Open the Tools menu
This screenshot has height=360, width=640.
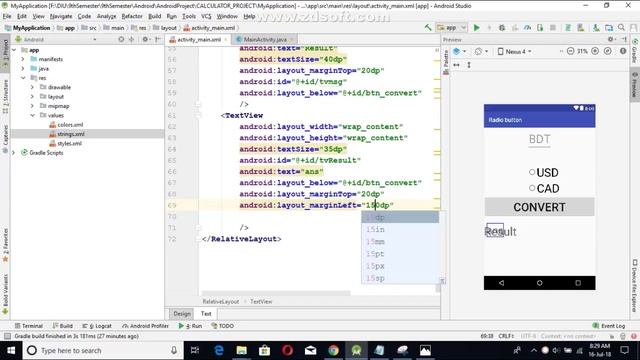[189, 16]
